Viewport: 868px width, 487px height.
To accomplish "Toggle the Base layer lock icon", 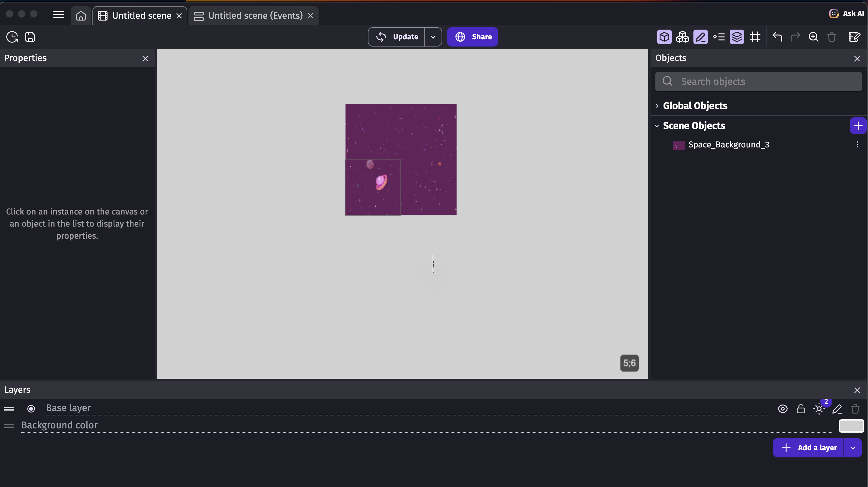I will tap(801, 409).
